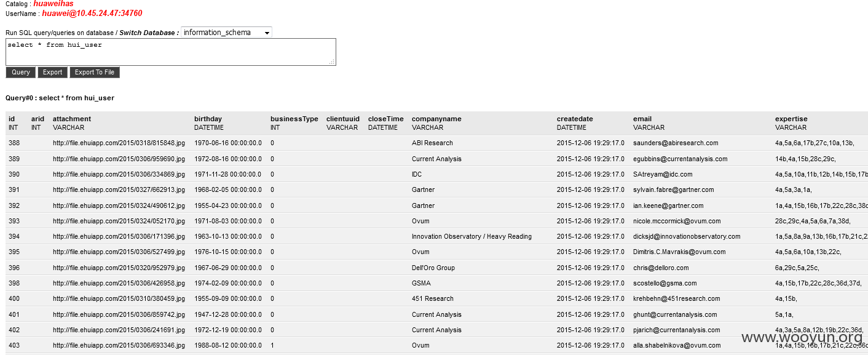This screenshot has width=868, height=355.
Task: Select birthday 1963-10-13 cell
Action: (x=227, y=236)
